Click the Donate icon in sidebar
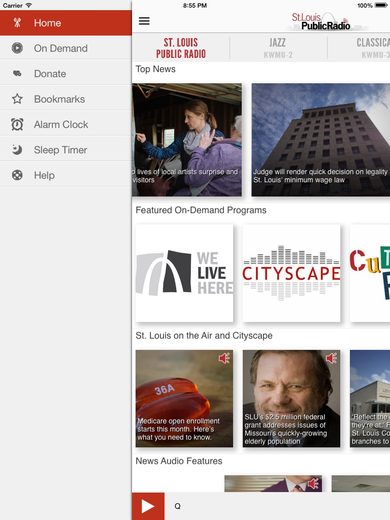The width and height of the screenshot is (390, 520). pyautogui.click(x=17, y=73)
